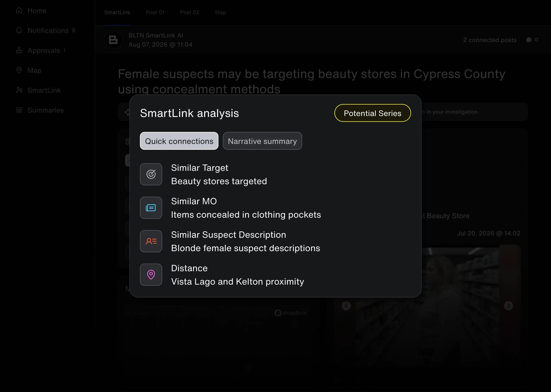Open Summaries in the sidebar

click(40, 110)
